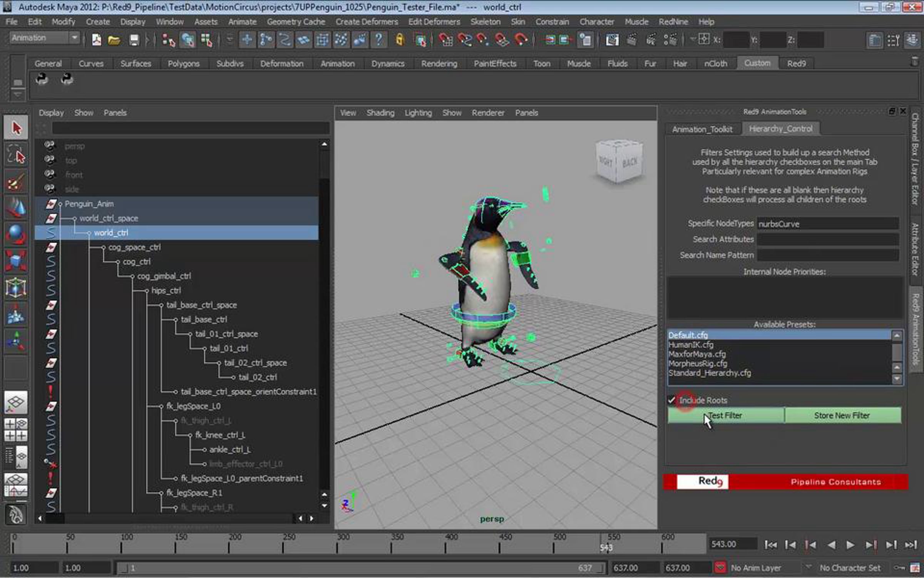Collapse the tail_base_ctrl_space outliner node
This screenshot has height=578, width=924.
click(x=161, y=305)
